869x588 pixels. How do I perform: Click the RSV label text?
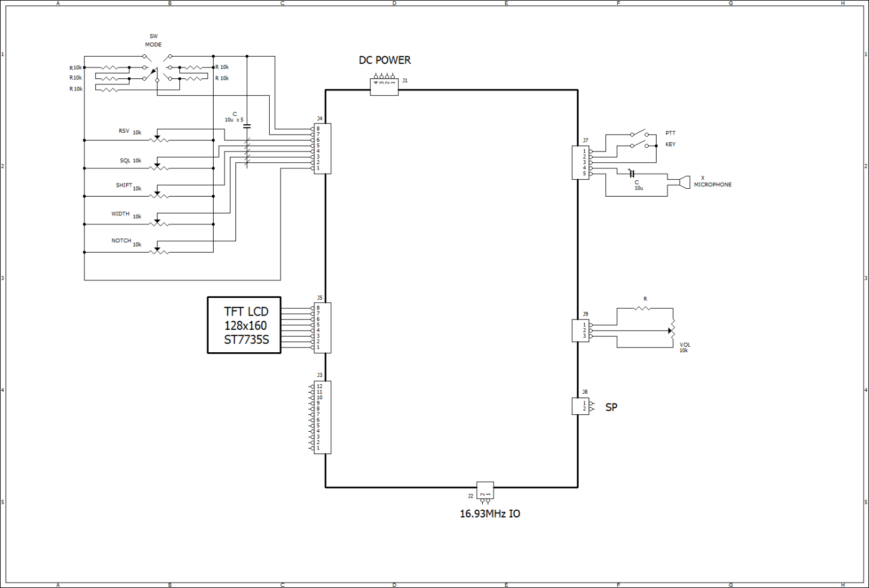(124, 131)
